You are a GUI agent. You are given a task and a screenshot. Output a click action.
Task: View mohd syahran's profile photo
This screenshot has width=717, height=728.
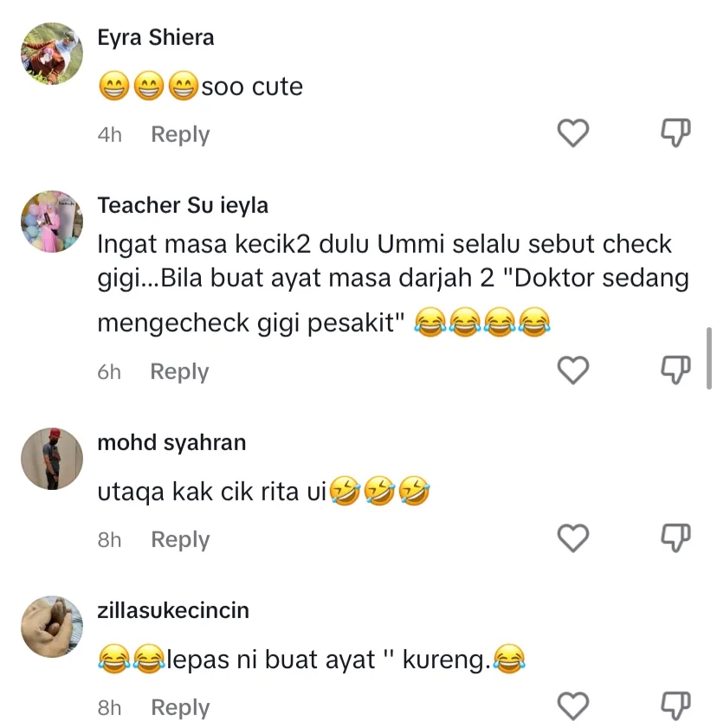click(x=52, y=459)
